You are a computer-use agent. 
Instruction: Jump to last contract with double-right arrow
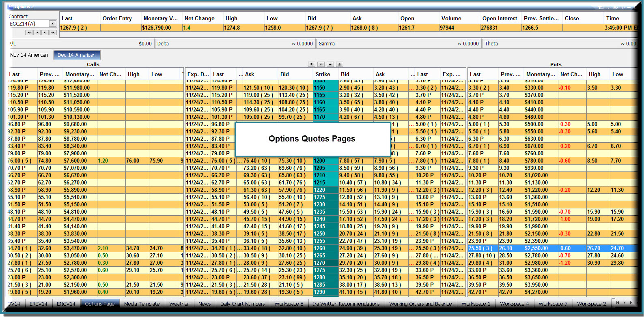[x=53, y=32]
